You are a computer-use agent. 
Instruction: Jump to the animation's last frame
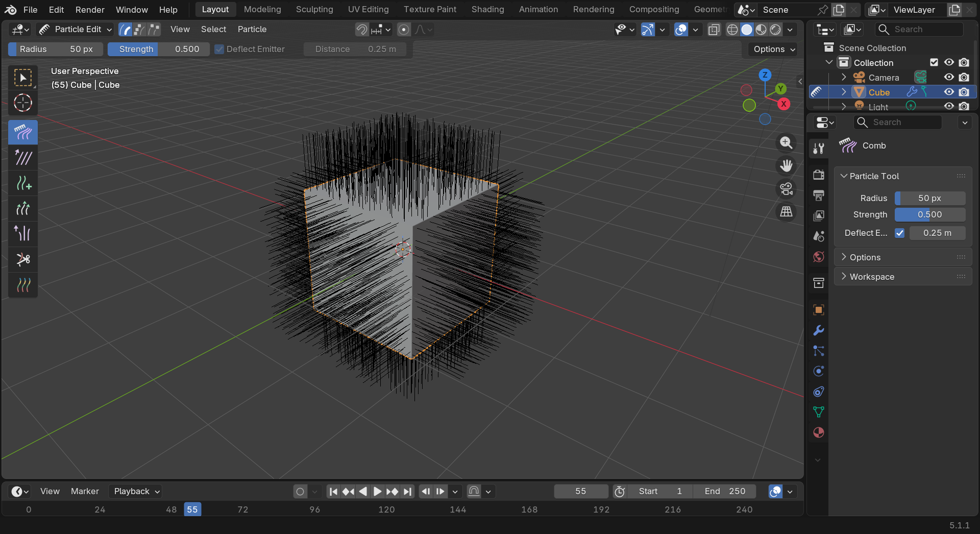[x=407, y=491]
